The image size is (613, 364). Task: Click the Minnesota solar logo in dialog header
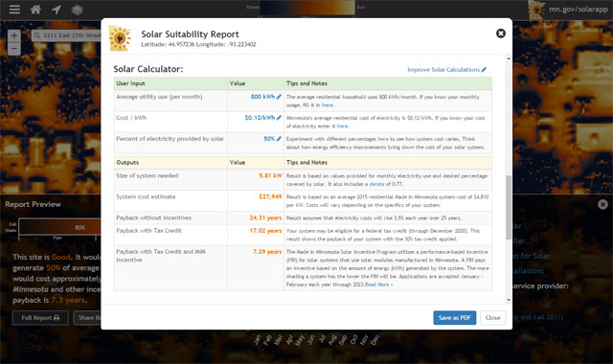(x=120, y=38)
